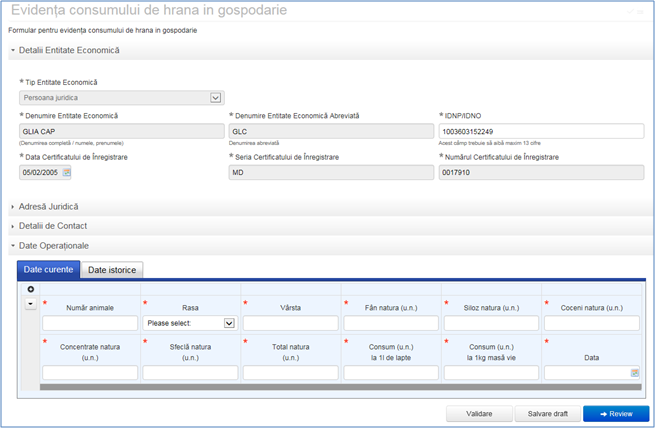Click the Vârsta input field
The width and height of the screenshot is (655, 428).
point(291,323)
